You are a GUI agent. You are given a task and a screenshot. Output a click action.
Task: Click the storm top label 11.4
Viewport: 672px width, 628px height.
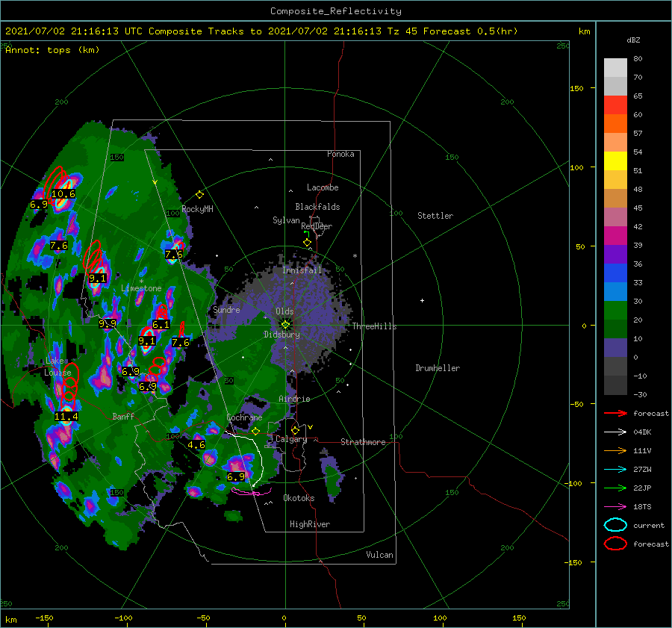coord(66,416)
